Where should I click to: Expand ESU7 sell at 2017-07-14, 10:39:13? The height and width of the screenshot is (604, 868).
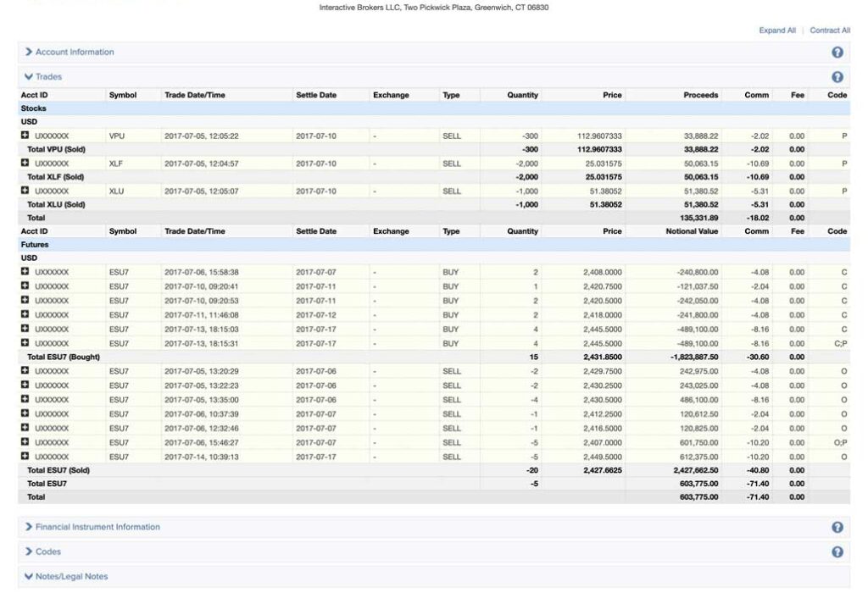(x=25, y=457)
